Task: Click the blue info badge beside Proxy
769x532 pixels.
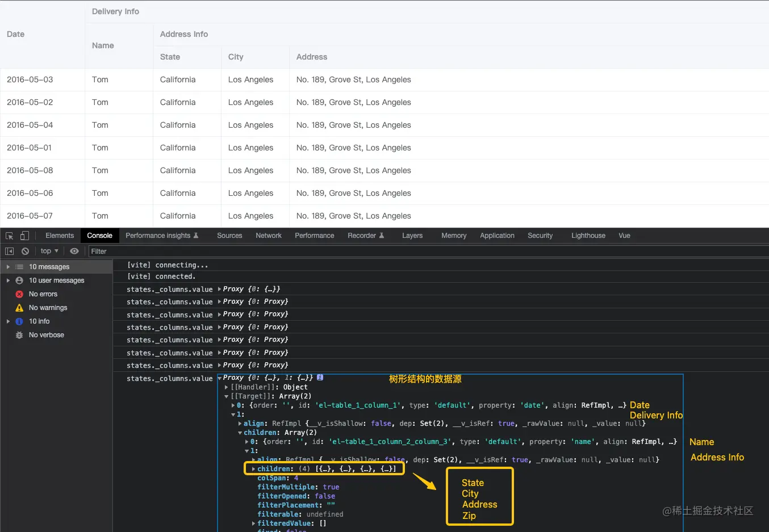Action: pos(320,378)
